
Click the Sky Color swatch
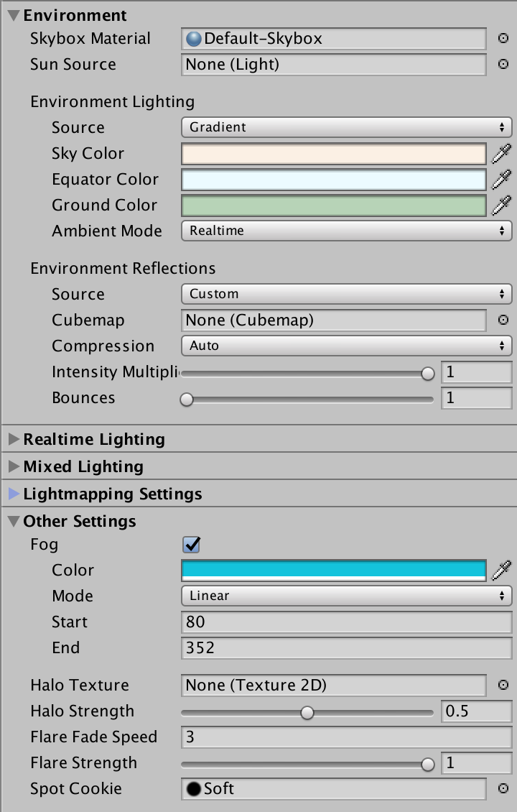coord(334,154)
